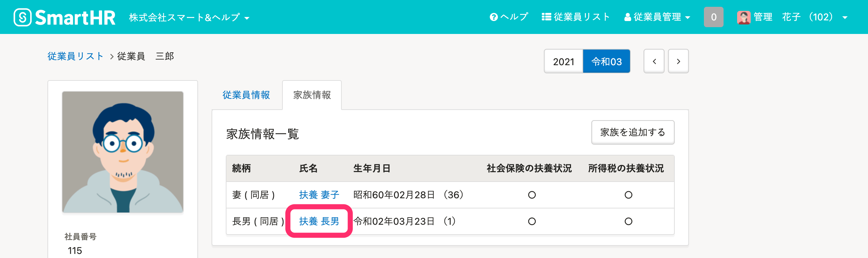The height and width of the screenshot is (258, 868).
Task: Click the user avatar for 管理 花子
Action: click(744, 17)
